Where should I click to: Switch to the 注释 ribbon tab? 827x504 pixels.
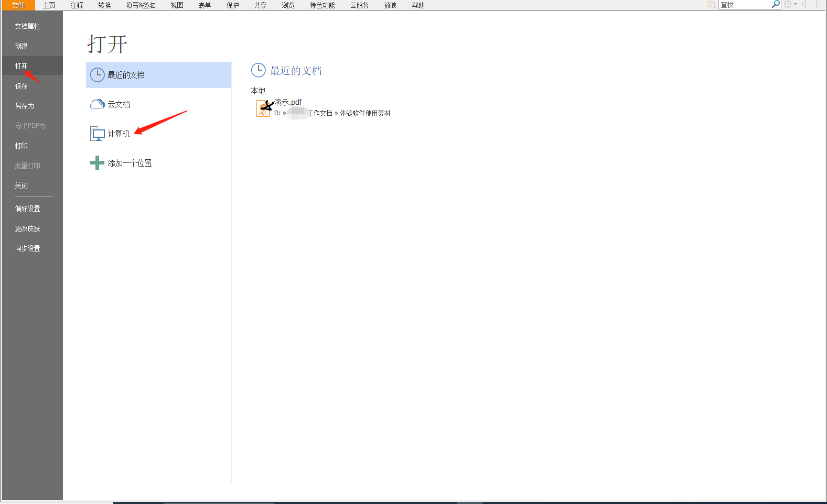click(x=77, y=5)
